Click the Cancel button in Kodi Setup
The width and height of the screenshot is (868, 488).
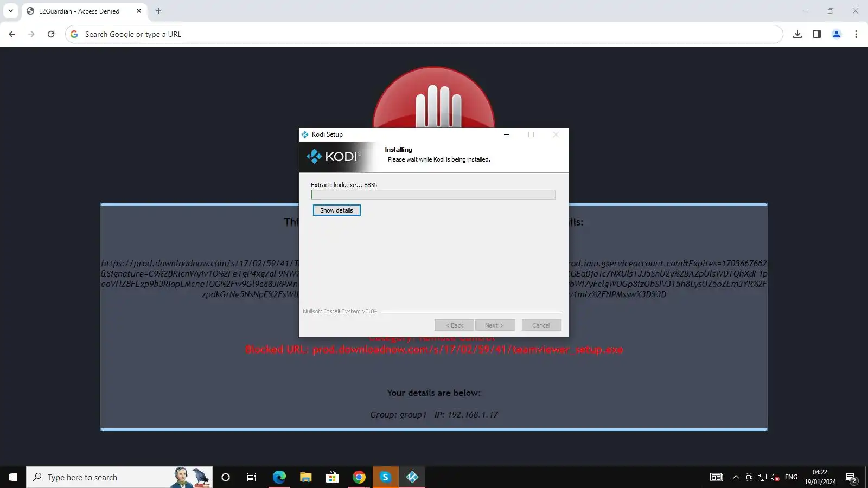pos(541,325)
